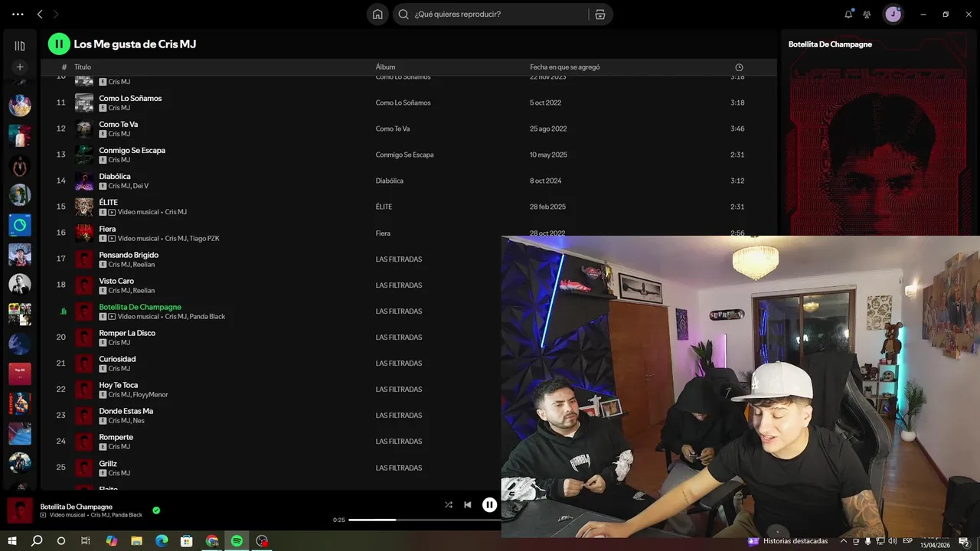
Task: Open 'Panda Black' link in track list row
Action: click(x=207, y=317)
